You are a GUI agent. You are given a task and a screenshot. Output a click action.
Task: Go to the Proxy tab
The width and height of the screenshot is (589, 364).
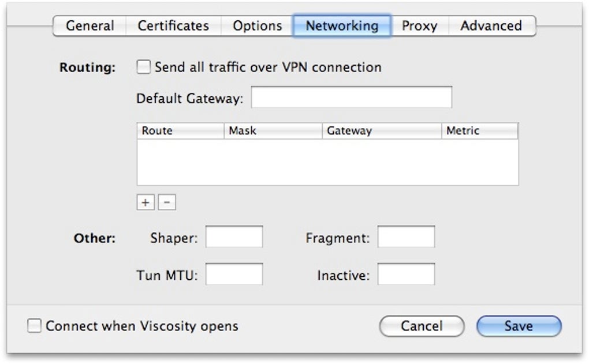point(419,26)
